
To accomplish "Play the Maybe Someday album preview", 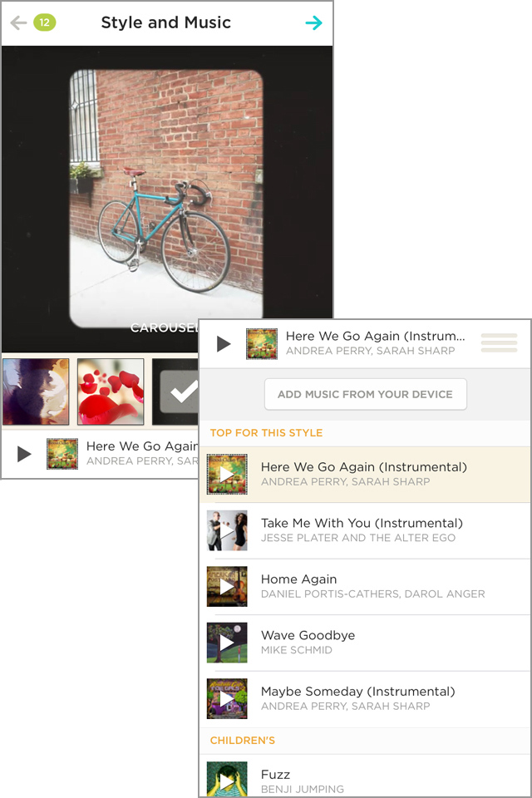I will tap(227, 698).
